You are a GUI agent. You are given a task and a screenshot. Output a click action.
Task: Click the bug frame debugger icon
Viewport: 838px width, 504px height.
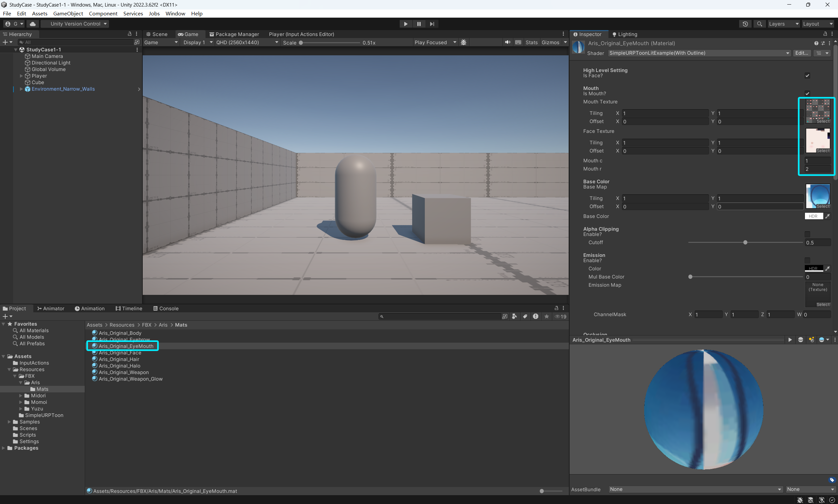[x=463, y=43]
